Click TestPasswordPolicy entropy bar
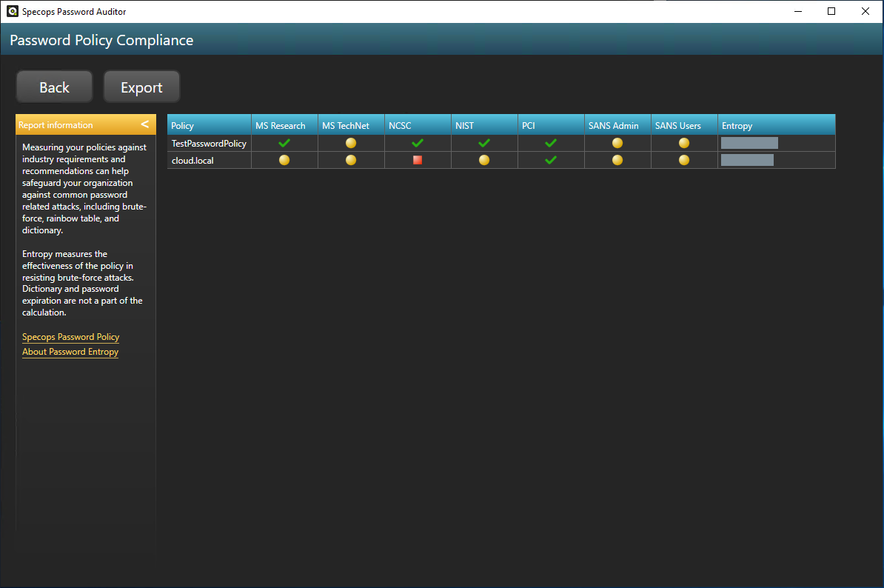 coord(749,143)
